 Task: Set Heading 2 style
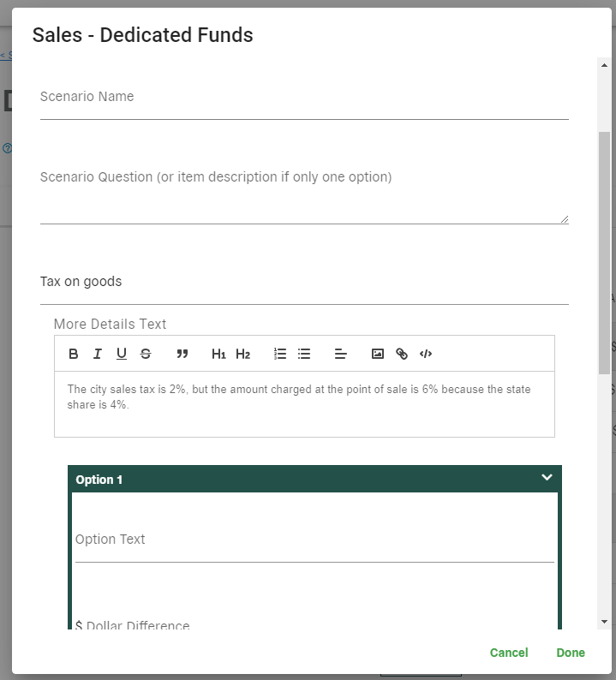point(243,354)
